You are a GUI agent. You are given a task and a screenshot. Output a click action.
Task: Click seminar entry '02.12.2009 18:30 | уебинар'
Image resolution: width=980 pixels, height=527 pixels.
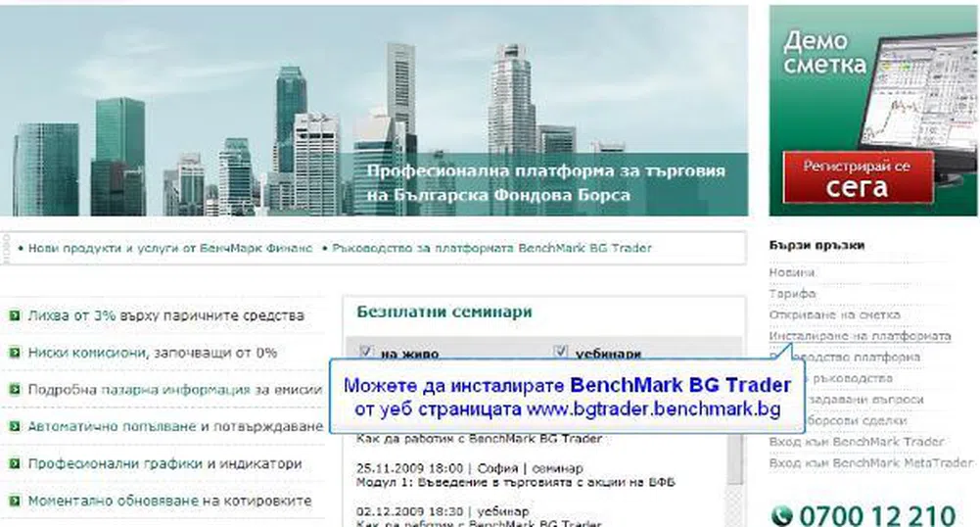click(x=443, y=511)
